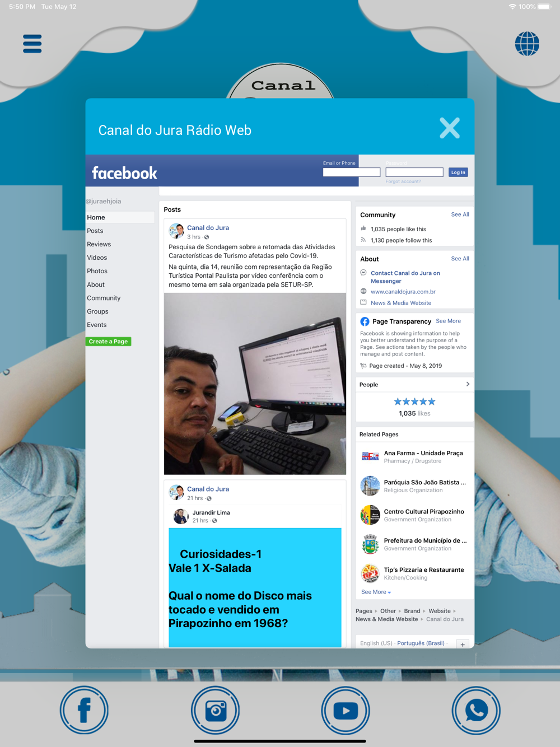
Task: Open the Forgot account? link
Action: (x=403, y=181)
